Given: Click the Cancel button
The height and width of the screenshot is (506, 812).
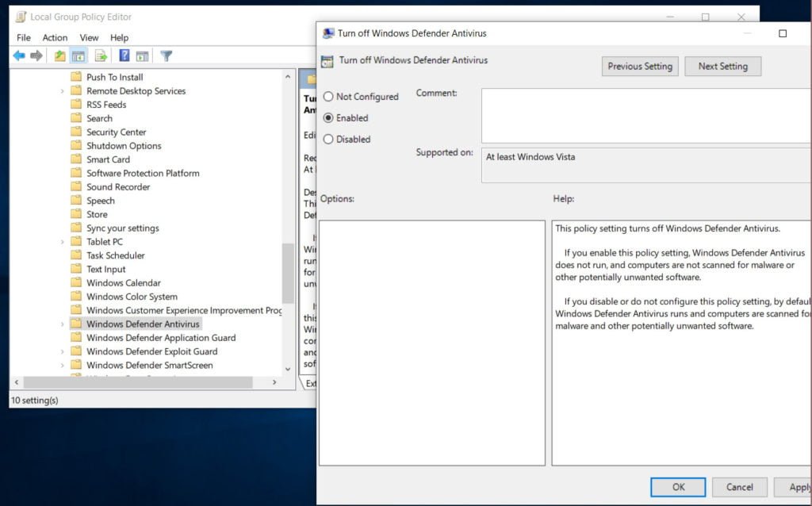Looking at the screenshot, I should [740, 487].
